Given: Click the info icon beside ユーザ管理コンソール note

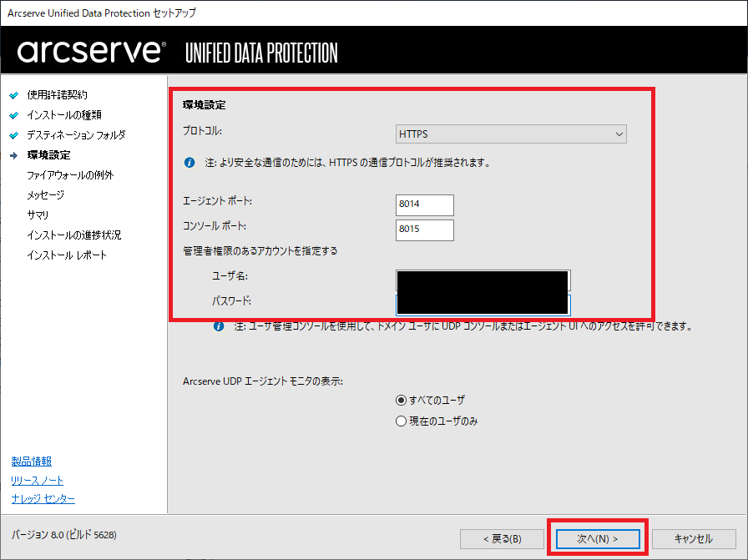Looking at the screenshot, I should tap(219, 327).
